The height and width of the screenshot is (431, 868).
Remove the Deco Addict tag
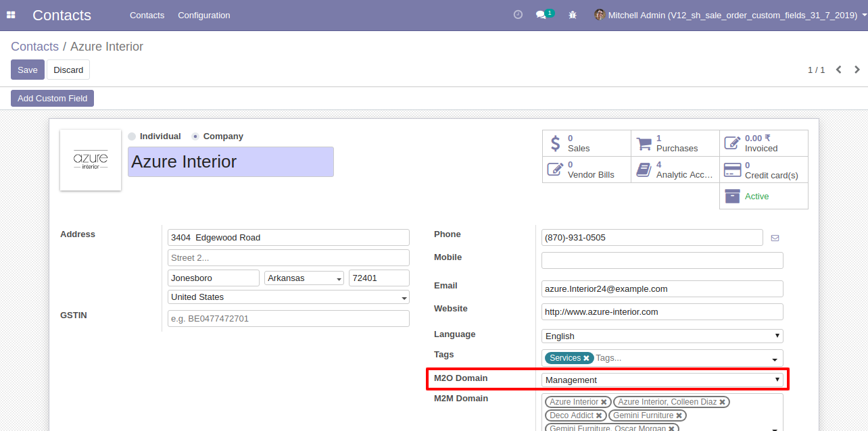[599, 415]
